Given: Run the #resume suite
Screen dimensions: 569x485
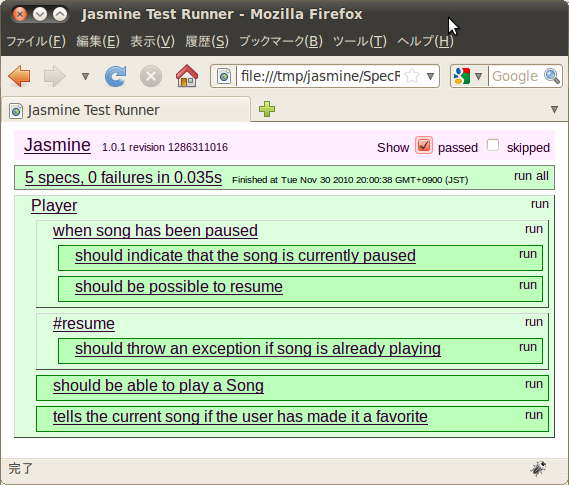Looking at the screenshot, I should 534,322.
